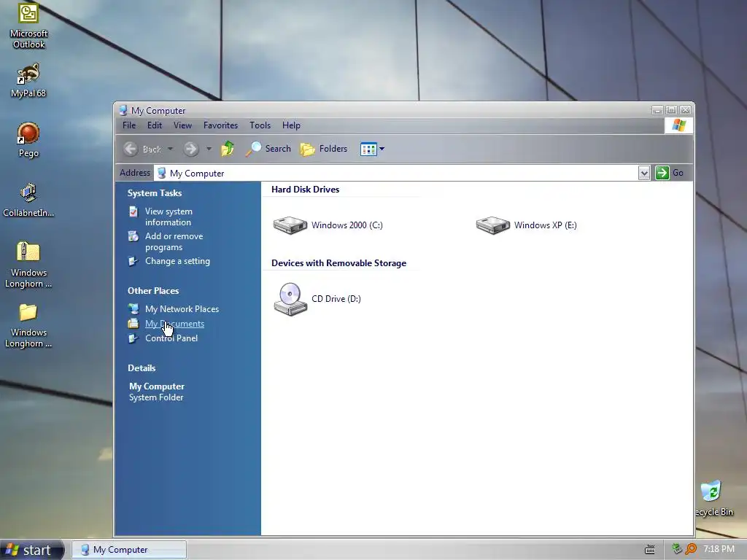Click the Windows flag logo in menu bar
This screenshot has width=747, height=560.
[x=679, y=125]
